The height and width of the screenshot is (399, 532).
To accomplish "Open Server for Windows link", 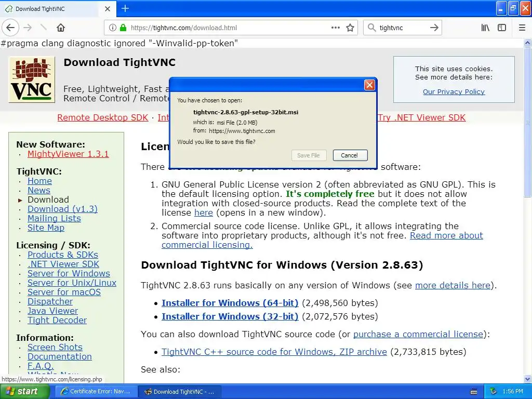I will point(69,273).
